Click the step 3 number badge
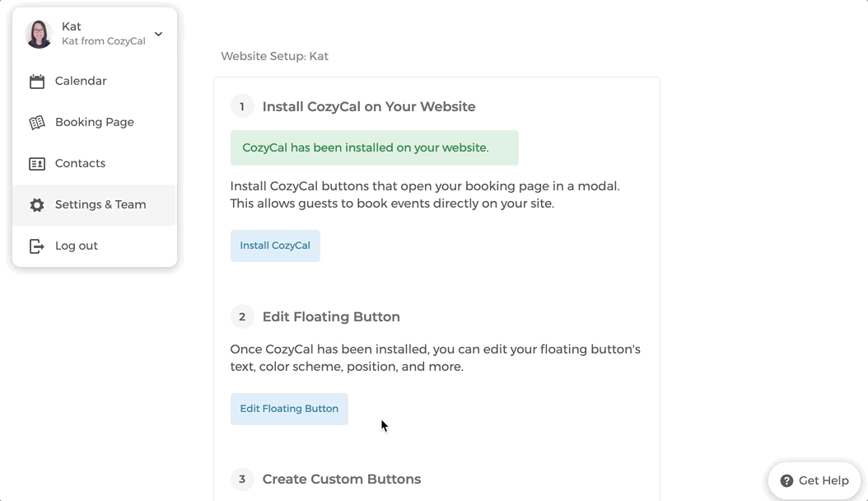Viewport: 868px width, 501px height. click(x=242, y=479)
